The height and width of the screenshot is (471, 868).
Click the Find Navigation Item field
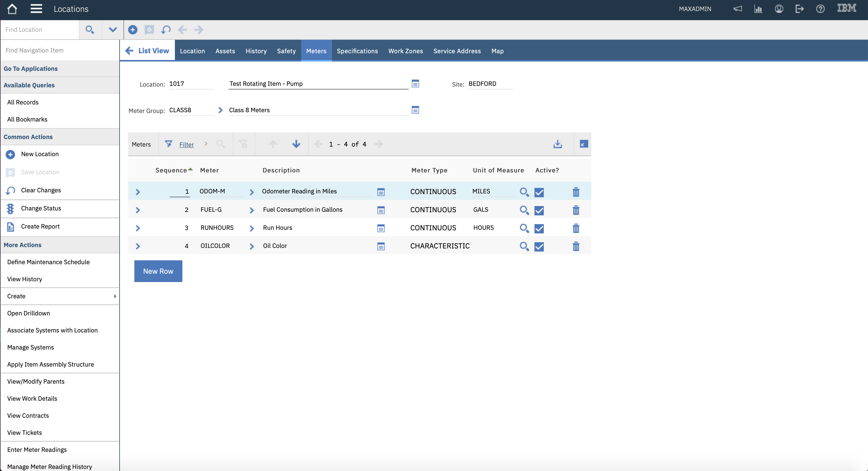point(60,50)
